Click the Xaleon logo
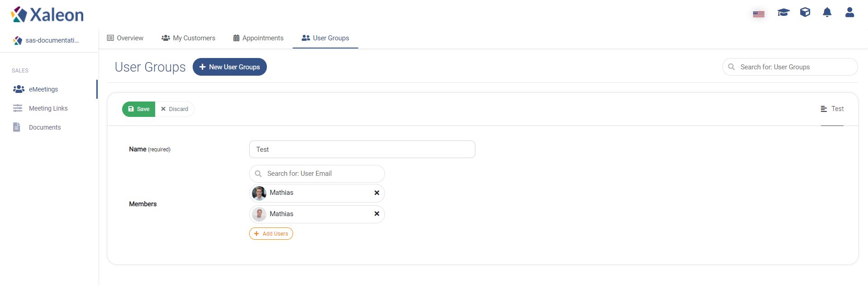Image resolution: width=868 pixels, height=285 pixels. pos(47,14)
